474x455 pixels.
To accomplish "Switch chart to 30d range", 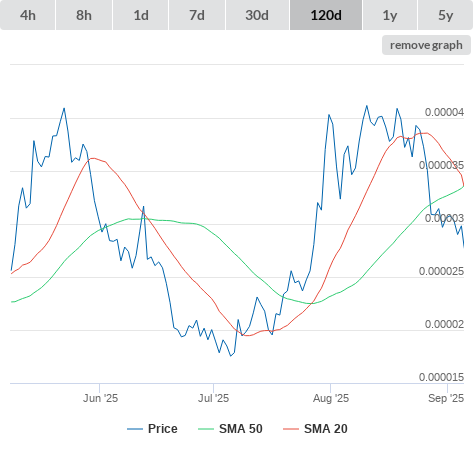I will 257,15.
